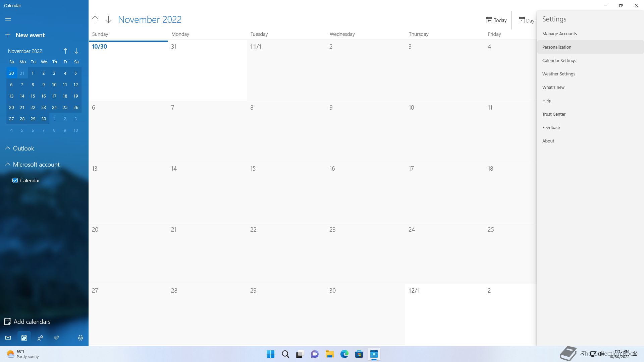Image resolution: width=644 pixels, height=362 pixels.
Task: Advance mini calendar to next month
Action: point(76,51)
